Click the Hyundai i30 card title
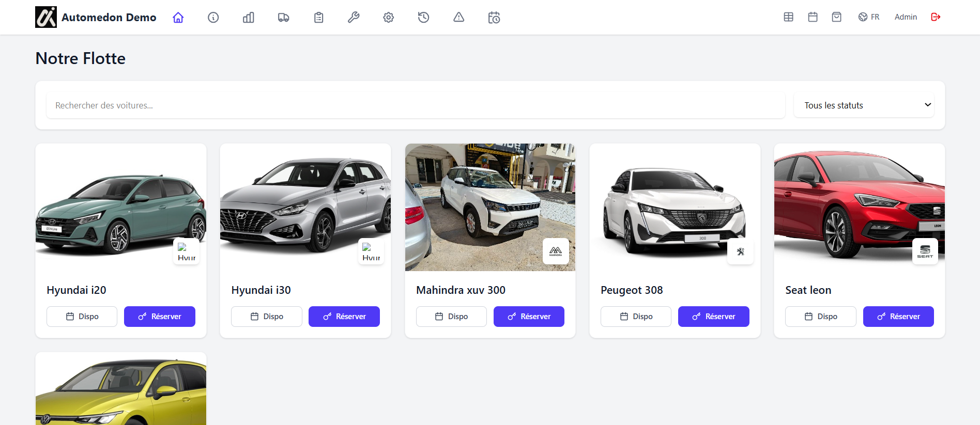This screenshot has width=980, height=425. tap(261, 290)
